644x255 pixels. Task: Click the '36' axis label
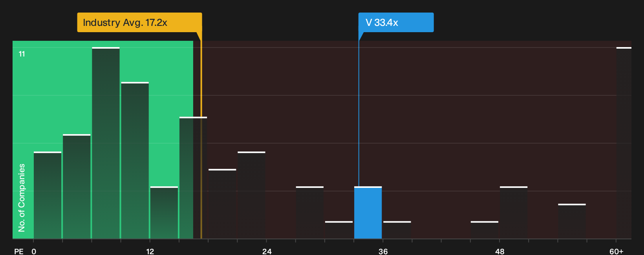coord(383,251)
